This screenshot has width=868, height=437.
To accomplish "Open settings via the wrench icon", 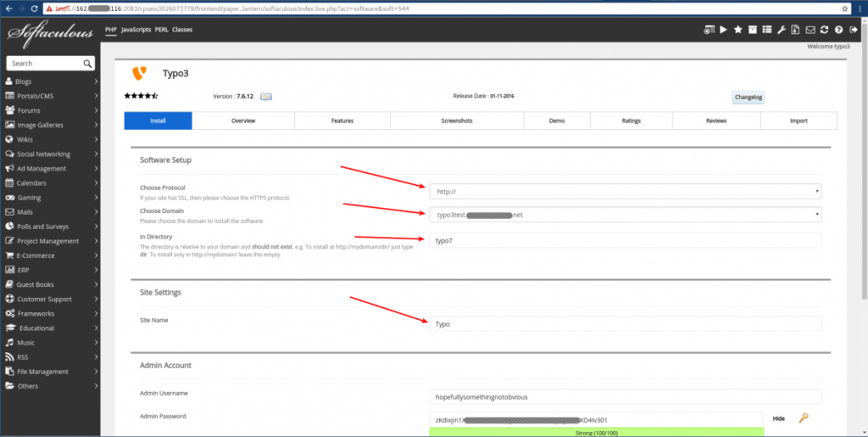I will (781, 30).
